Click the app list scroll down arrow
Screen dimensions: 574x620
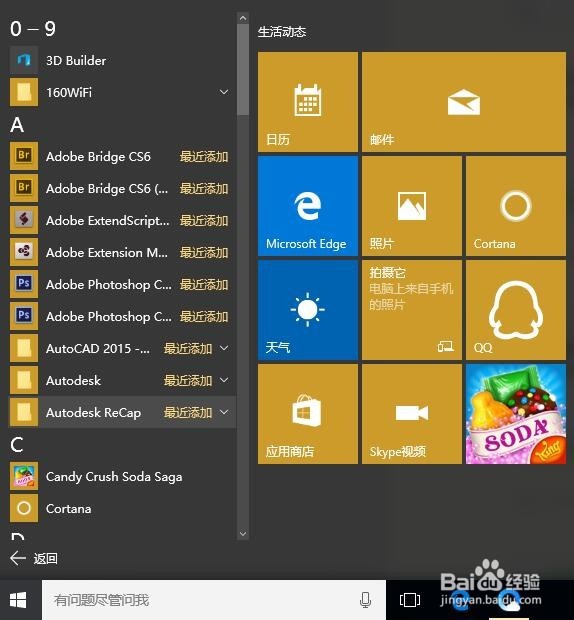click(243, 533)
